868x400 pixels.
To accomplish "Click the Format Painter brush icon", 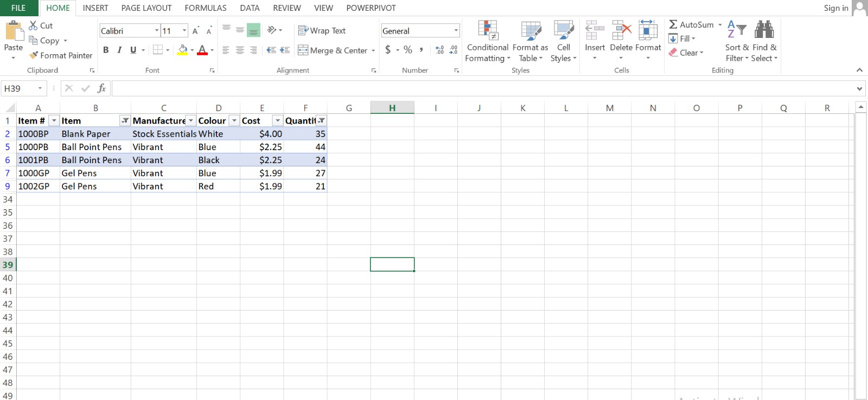I will (34, 55).
